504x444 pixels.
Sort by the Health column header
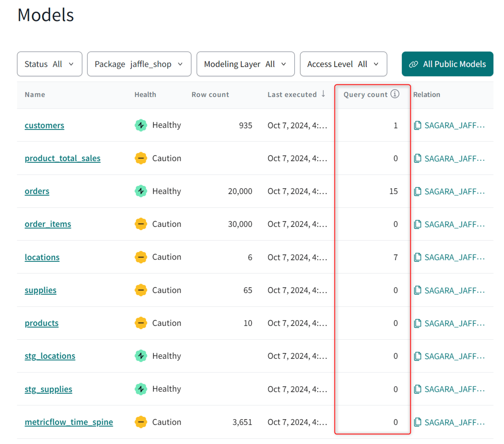(145, 95)
